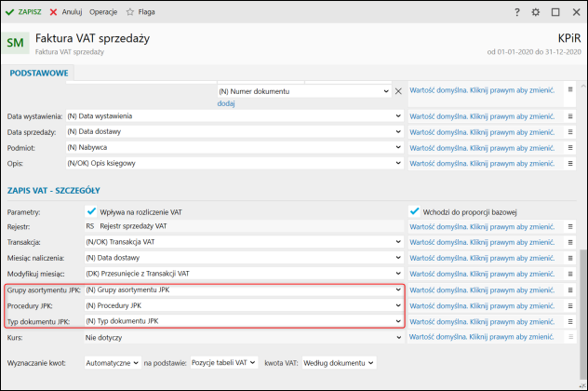This screenshot has height=391, width=588.
Task: Expand the Wyznaczanie kwot Automatyczne dropdown
Action: (x=136, y=362)
